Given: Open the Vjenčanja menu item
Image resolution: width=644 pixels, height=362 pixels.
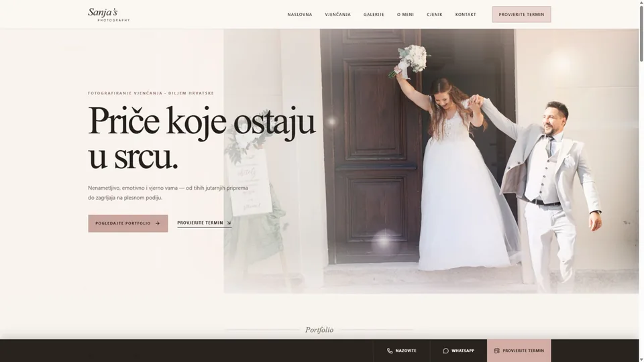Looking at the screenshot, I should pos(337,14).
